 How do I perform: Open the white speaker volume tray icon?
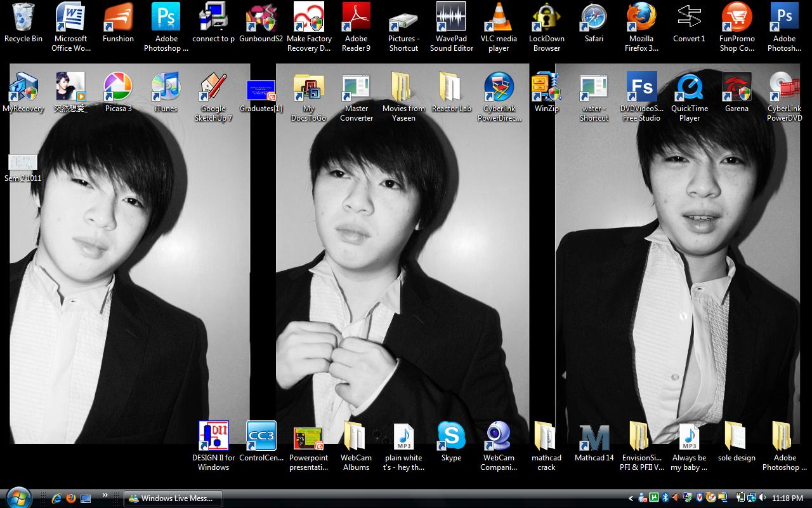point(762,497)
